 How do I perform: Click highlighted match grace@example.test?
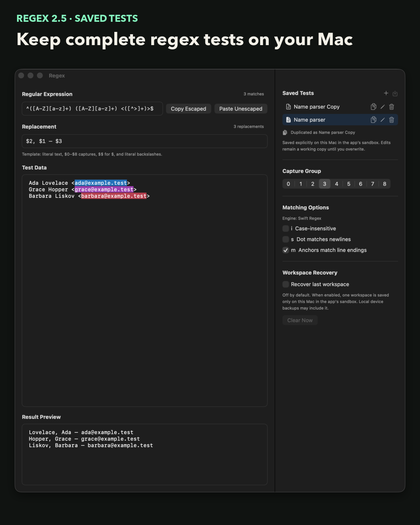pyautogui.click(x=104, y=190)
